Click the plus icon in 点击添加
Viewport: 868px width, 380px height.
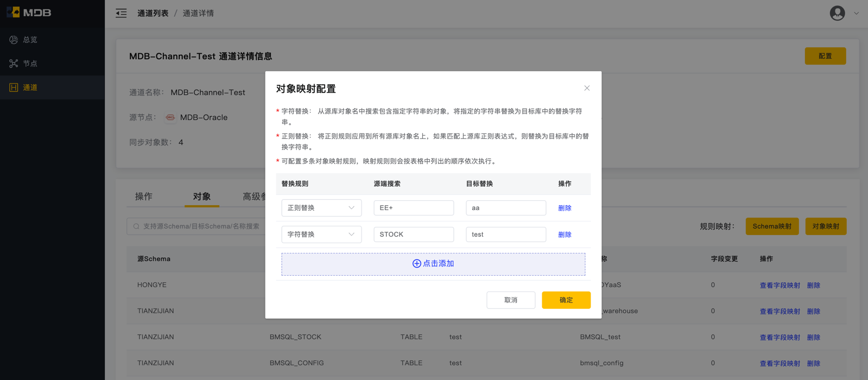[416, 263]
